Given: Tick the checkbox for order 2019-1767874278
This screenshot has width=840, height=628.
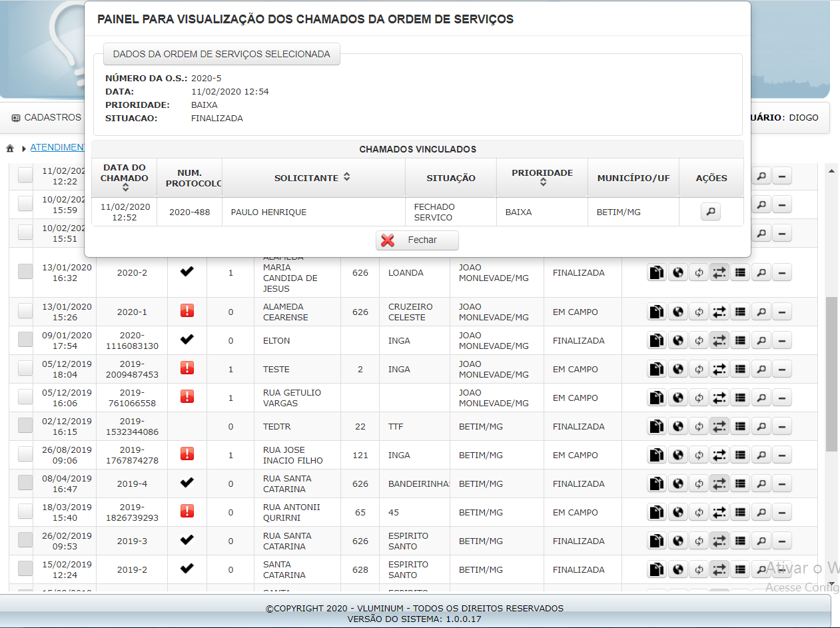Looking at the screenshot, I should point(25,454).
